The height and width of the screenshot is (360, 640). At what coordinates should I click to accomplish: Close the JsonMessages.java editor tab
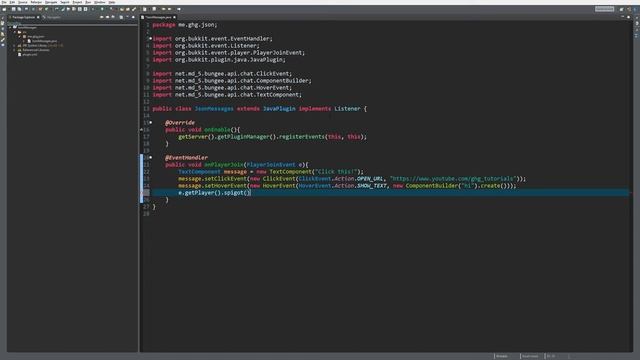click(x=175, y=17)
